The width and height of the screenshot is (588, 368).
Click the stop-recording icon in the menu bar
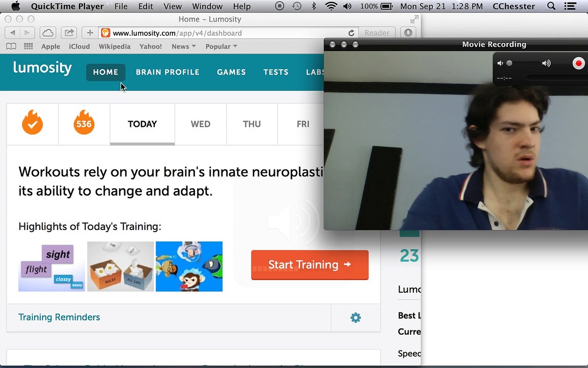pyautogui.click(x=279, y=6)
